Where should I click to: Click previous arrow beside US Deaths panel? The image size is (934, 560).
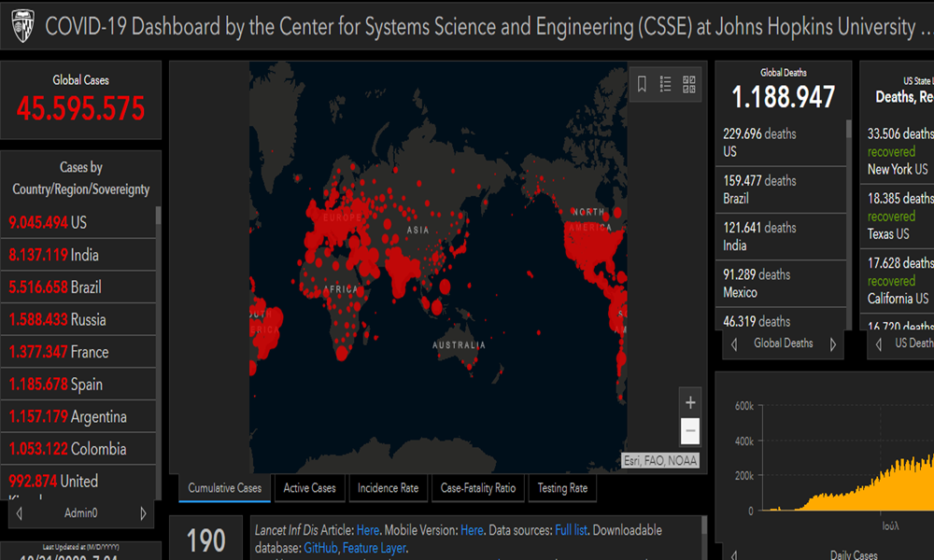click(x=879, y=343)
